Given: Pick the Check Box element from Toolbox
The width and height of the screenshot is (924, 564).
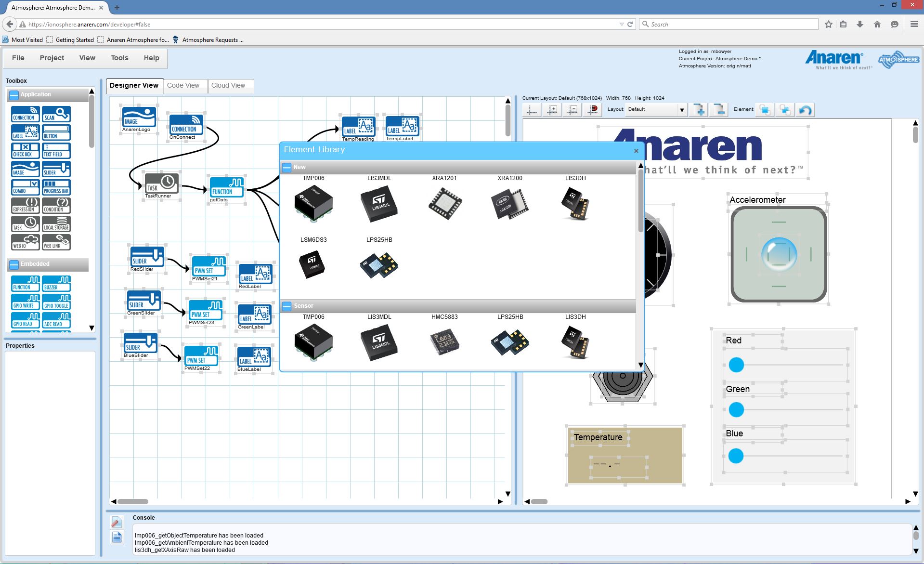Looking at the screenshot, I should tap(25, 151).
